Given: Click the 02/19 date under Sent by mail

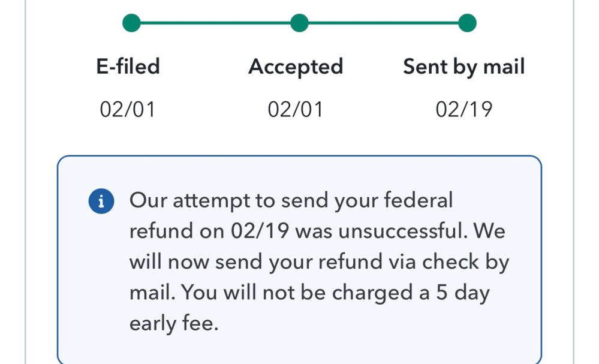Looking at the screenshot, I should pos(463,110).
